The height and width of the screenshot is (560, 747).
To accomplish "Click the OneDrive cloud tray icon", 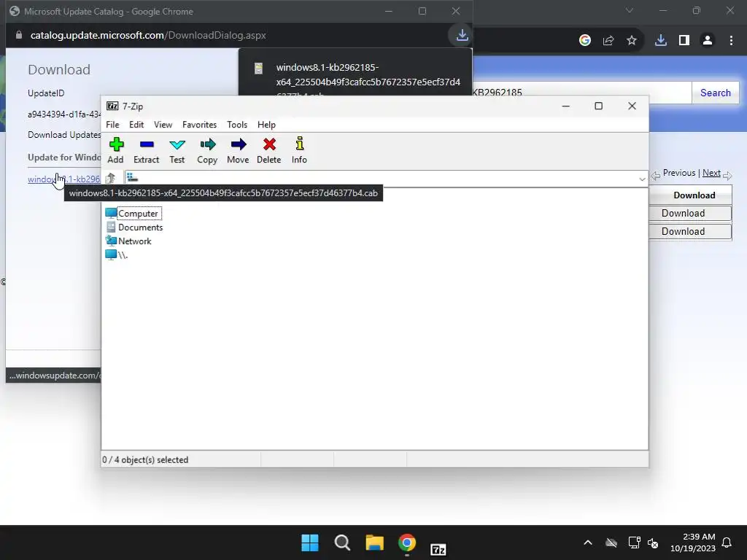I will [x=611, y=542].
